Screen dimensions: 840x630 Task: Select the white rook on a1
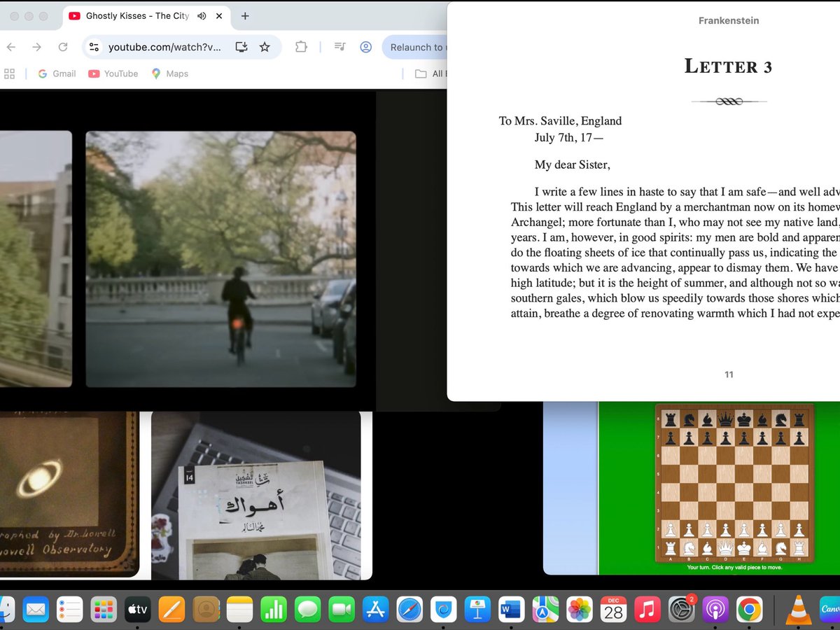(x=671, y=547)
